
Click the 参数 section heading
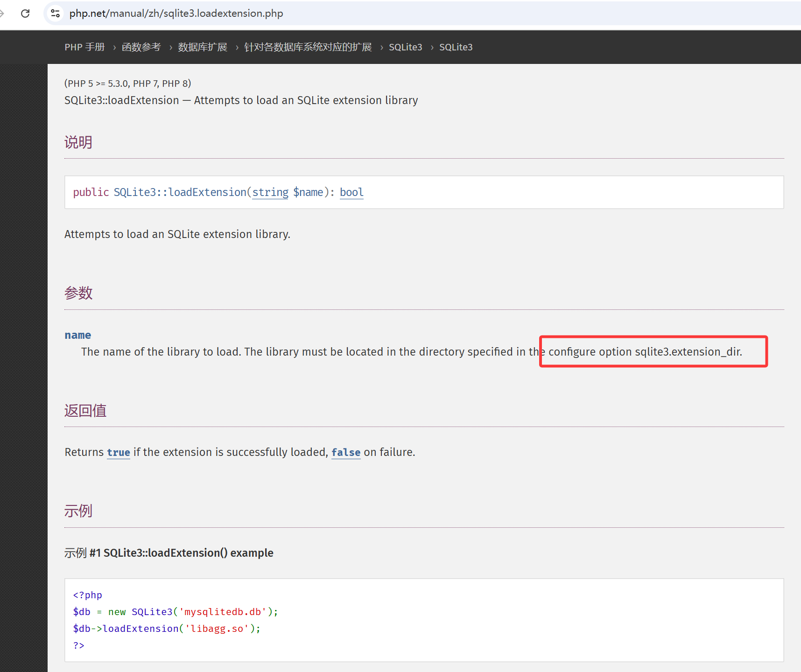coord(78,293)
